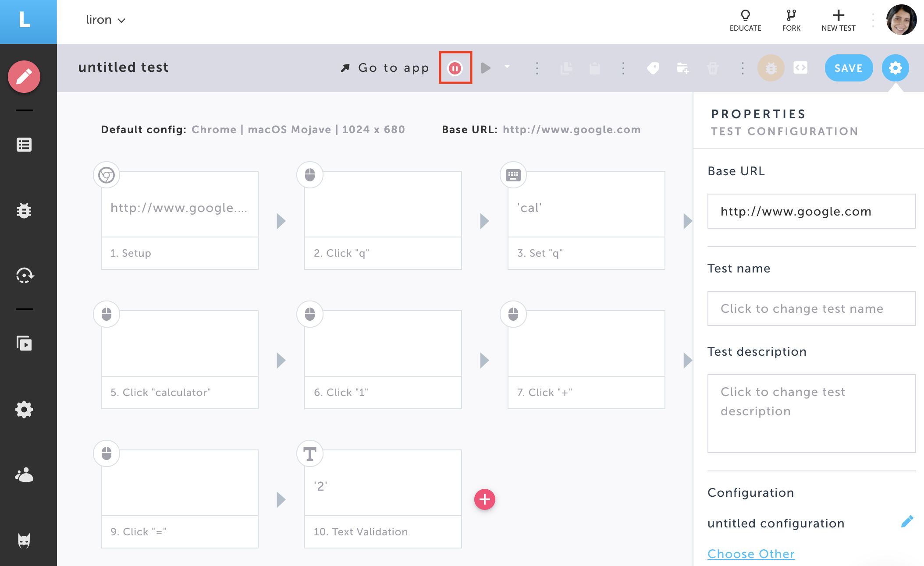Screen dimensions: 924x566
Task: Open the Educate lightbulb menu
Action: [x=745, y=21]
